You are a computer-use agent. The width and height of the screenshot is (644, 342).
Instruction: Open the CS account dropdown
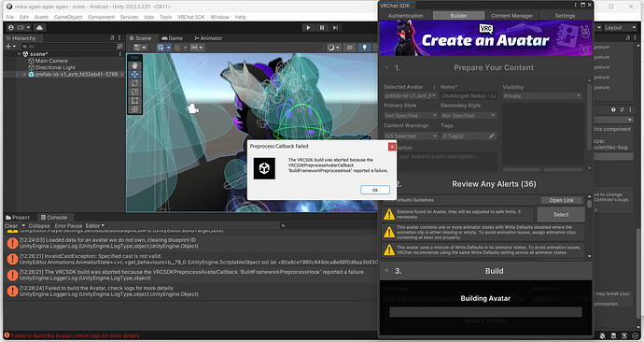click(x=20, y=27)
